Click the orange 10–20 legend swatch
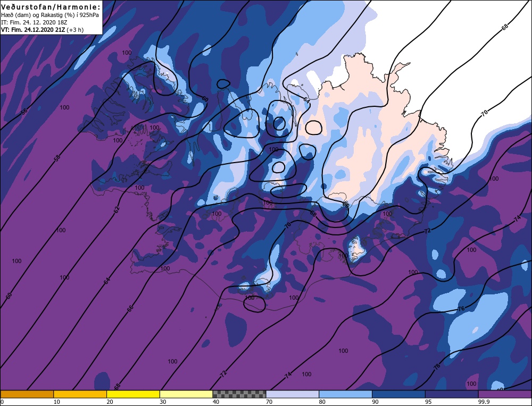Viewport: 532px width, 406px height. [x=80, y=394]
